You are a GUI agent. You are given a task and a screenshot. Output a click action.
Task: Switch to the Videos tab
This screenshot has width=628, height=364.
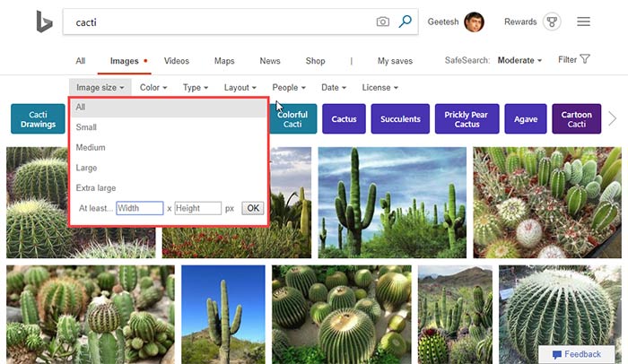pyautogui.click(x=177, y=61)
